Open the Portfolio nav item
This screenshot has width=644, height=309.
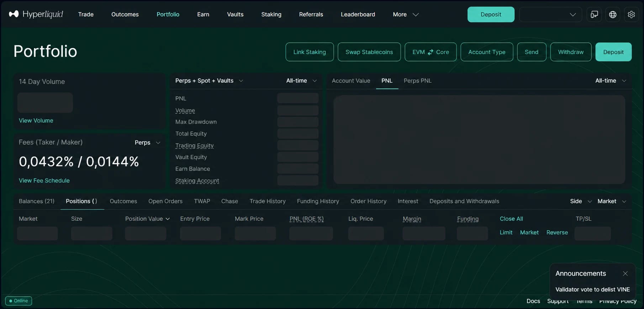[168, 14]
